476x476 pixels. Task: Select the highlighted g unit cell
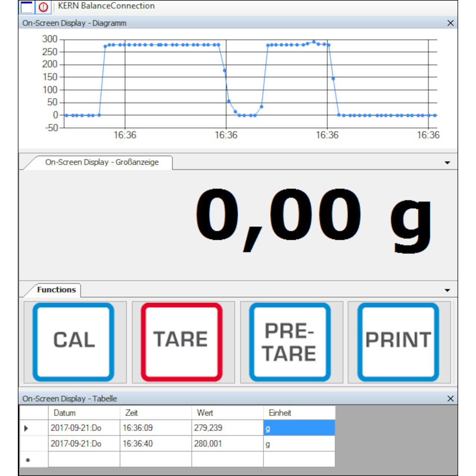[x=297, y=428]
